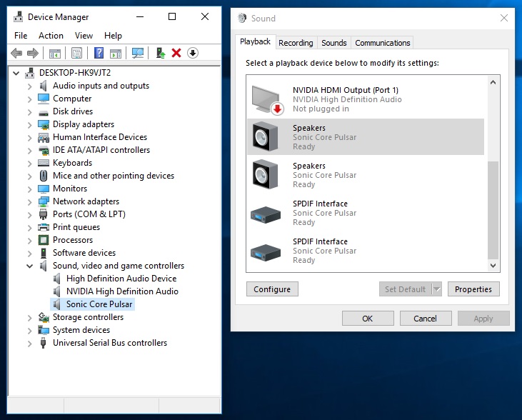Click the Properties button in Sound dialog
This screenshot has width=522, height=420.
[473, 289]
